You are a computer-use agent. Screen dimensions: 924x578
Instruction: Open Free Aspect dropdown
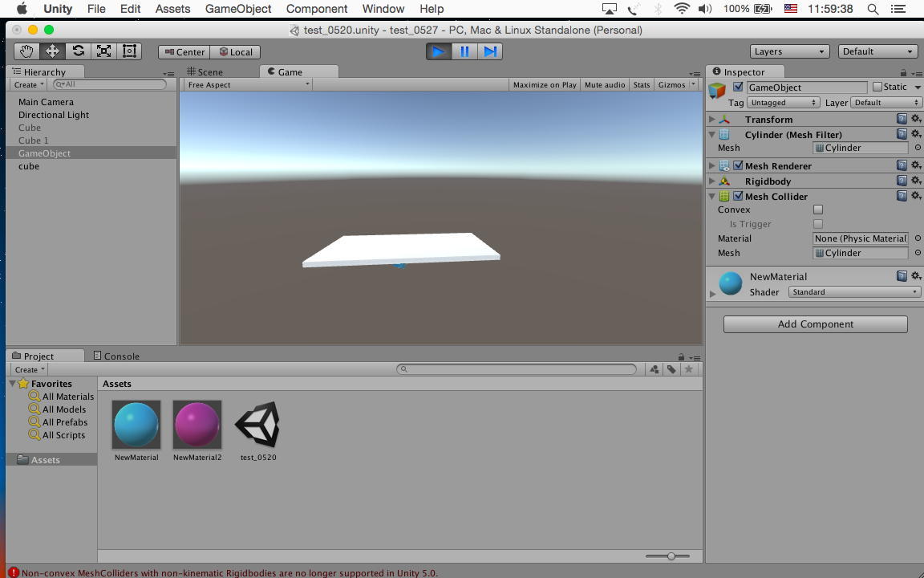[x=248, y=85]
